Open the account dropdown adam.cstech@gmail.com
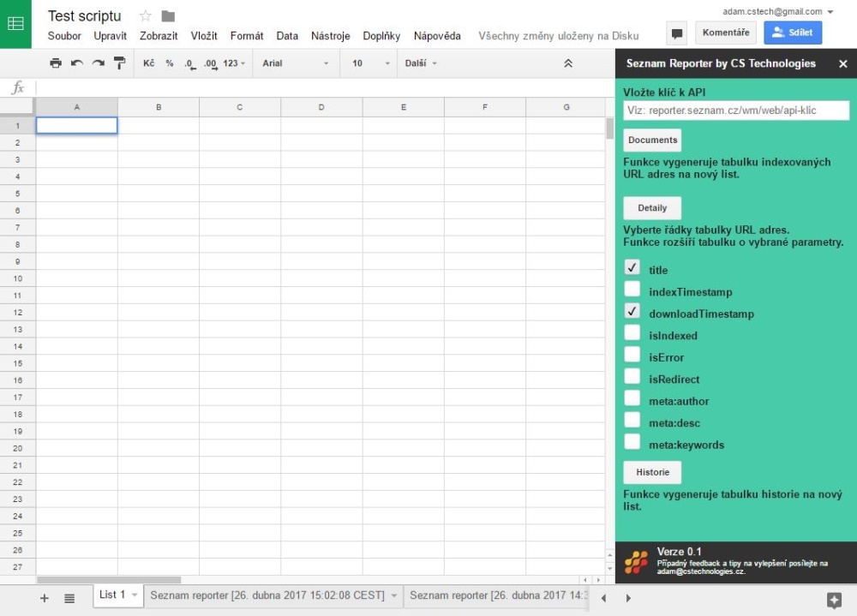 tap(777, 11)
